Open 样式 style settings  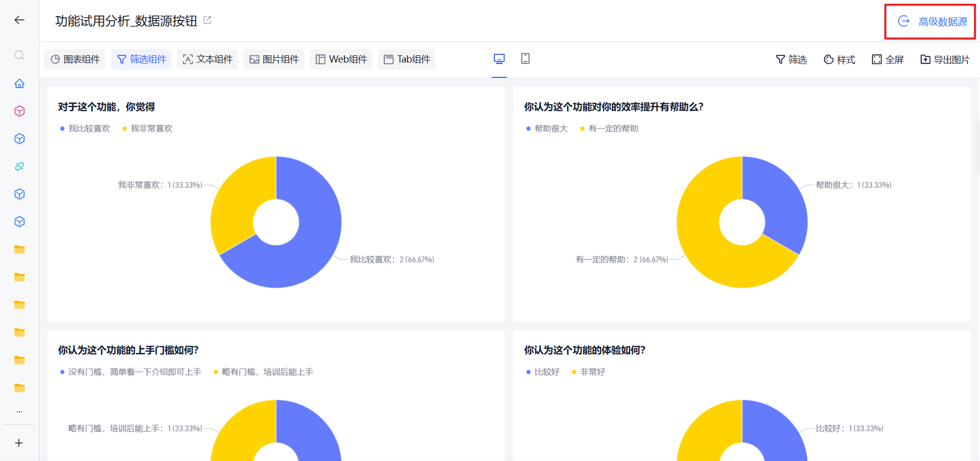coord(840,60)
